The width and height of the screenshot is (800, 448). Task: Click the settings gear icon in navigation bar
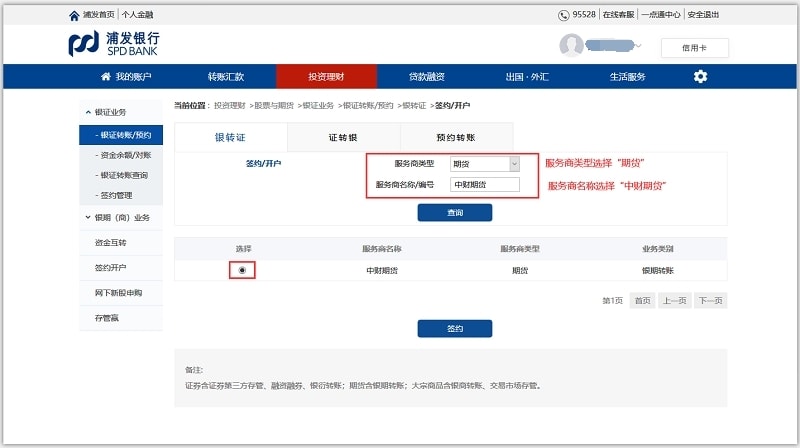pos(700,77)
